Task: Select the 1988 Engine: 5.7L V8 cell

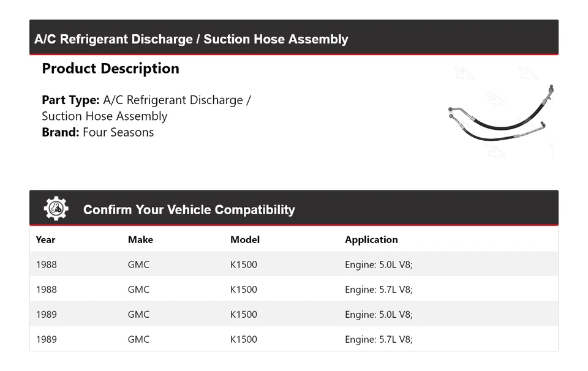Action: (x=379, y=290)
